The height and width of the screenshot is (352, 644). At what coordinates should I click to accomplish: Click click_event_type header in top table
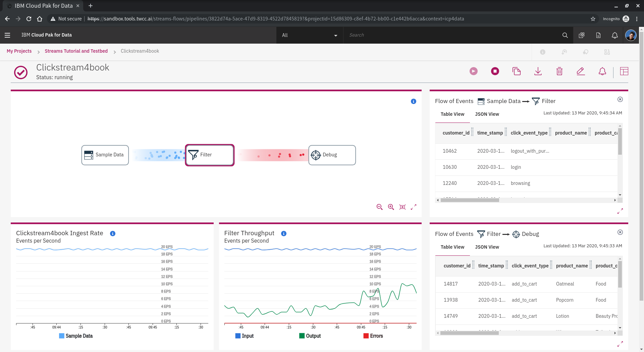click(529, 133)
